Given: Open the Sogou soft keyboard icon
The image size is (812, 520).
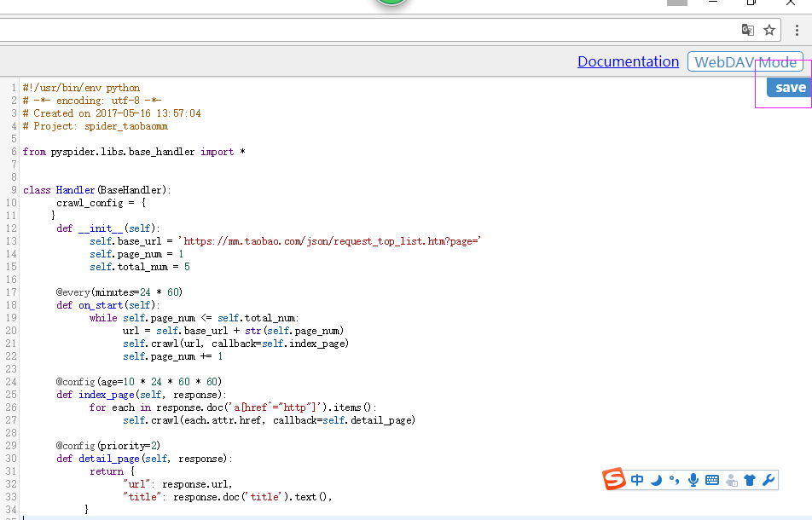Looking at the screenshot, I should click(x=712, y=480).
